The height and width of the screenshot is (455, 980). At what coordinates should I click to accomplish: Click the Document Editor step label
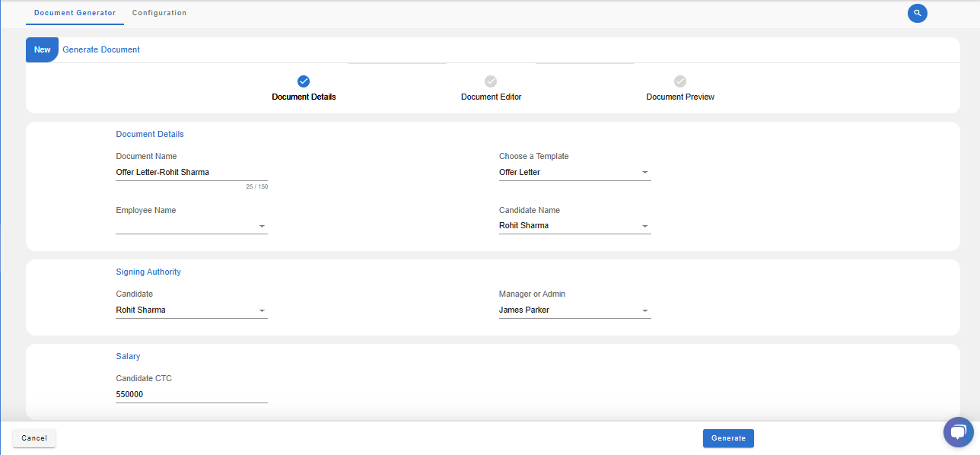491,97
